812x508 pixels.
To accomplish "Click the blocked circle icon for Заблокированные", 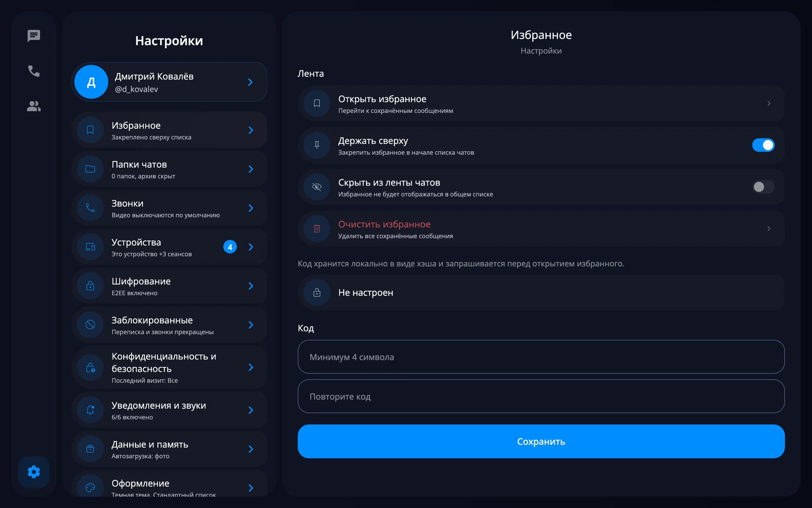I will tap(90, 325).
